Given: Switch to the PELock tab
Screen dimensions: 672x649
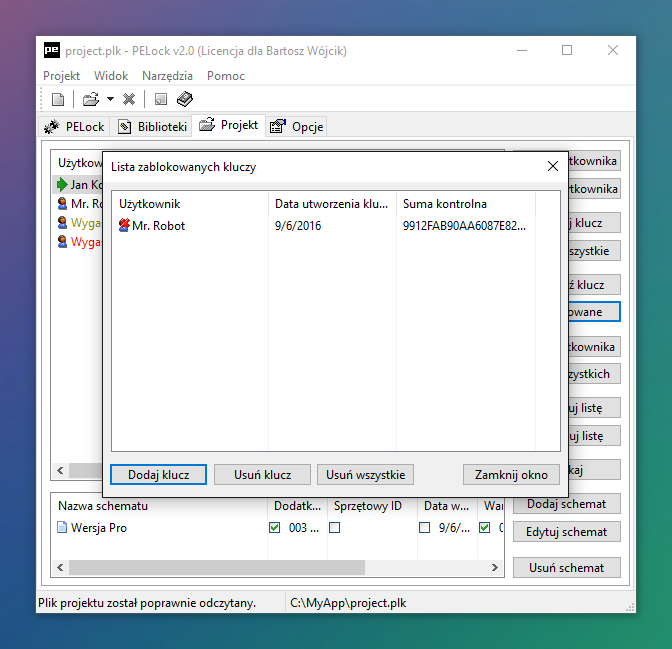Looking at the screenshot, I should pos(75,127).
